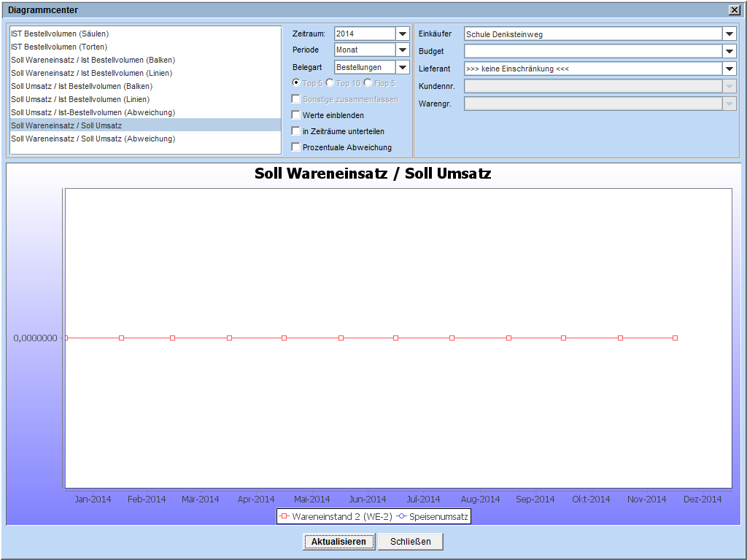Pick Soll Umsatz / Ist Bestellvolumen (Linien)
Screen dimensions: 747x560
[x=80, y=99]
